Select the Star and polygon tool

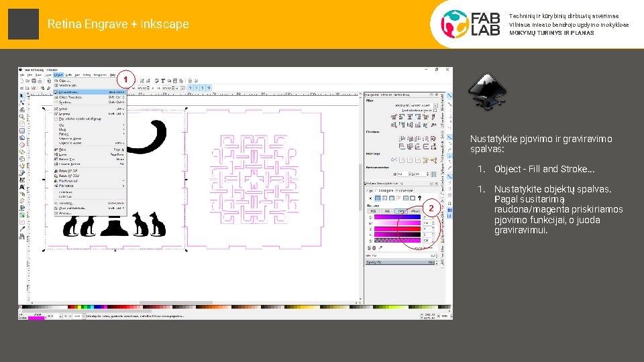(x=22, y=152)
